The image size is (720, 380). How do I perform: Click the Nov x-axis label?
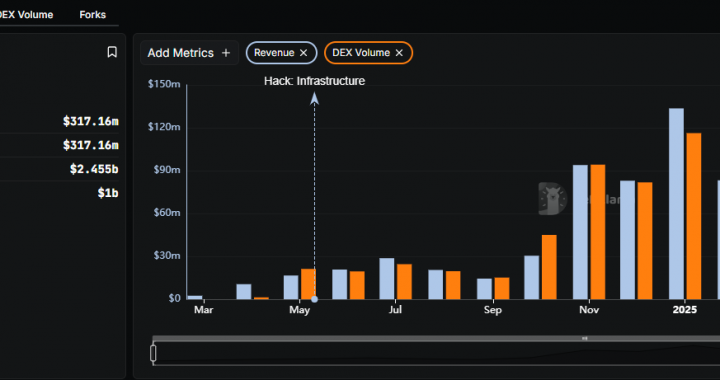(589, 310)
